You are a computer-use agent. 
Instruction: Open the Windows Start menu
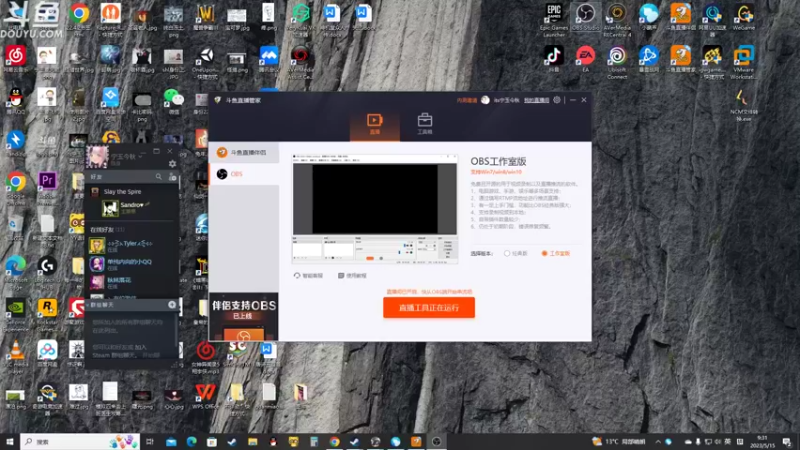pos(10,441)
